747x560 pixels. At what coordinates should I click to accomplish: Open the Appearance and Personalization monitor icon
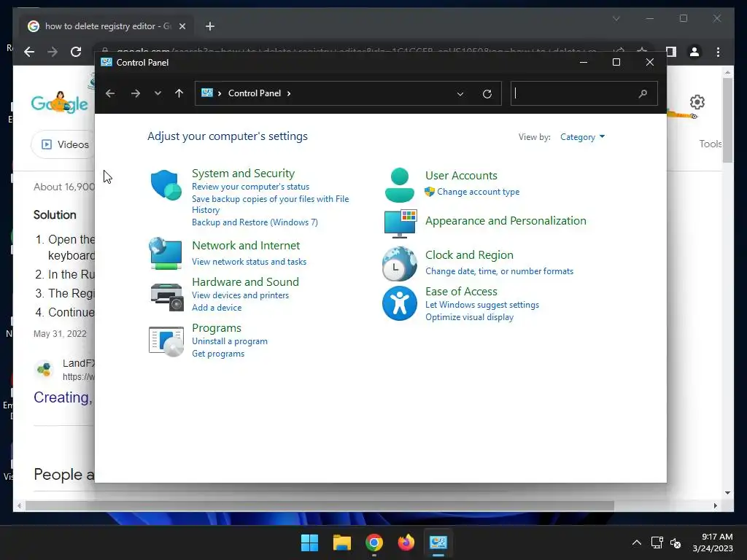400,223
